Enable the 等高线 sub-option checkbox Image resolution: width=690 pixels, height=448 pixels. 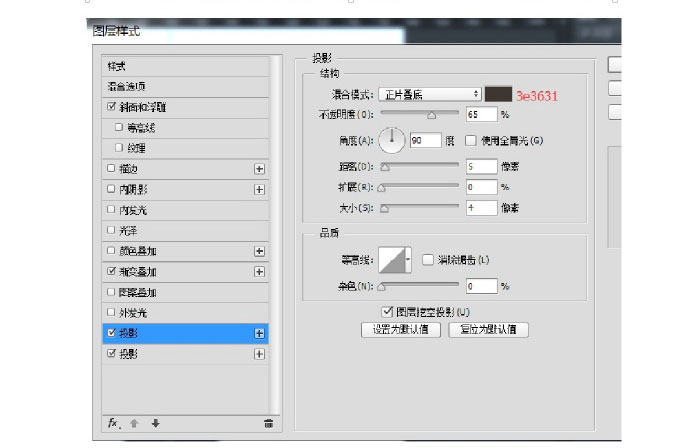pyautogui.click(x=119, y=127)
